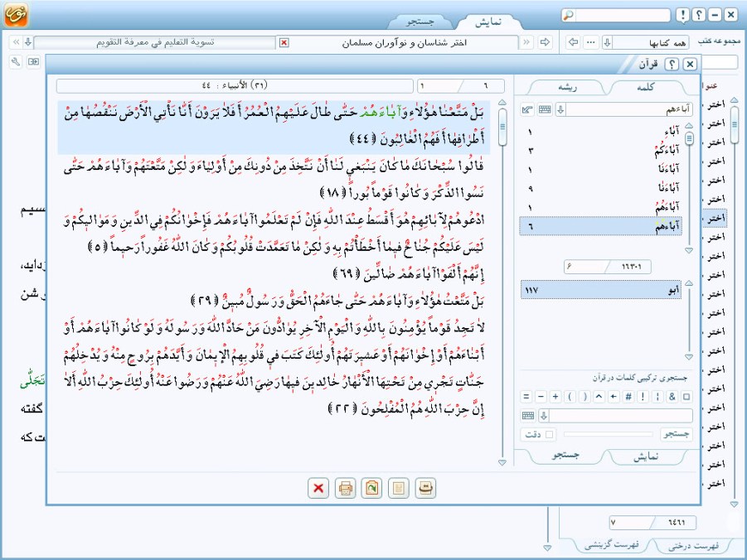Insert the exclamation mark operator
747x560 pixels.
[643, 396]
